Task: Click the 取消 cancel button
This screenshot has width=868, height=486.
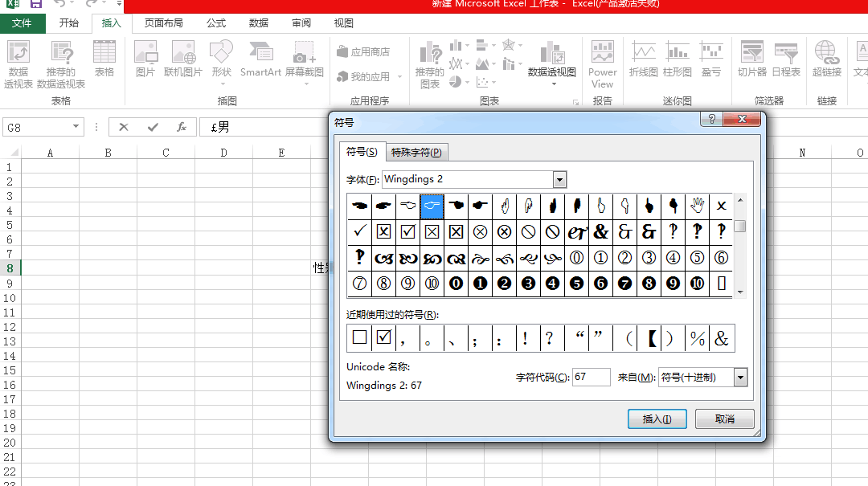Action: pyautogui.click(x=724, y=419)
